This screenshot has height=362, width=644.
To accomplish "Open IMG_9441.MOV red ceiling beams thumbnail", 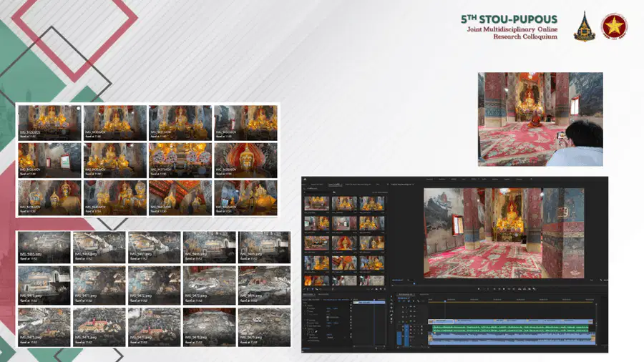I will pos(180,198).
